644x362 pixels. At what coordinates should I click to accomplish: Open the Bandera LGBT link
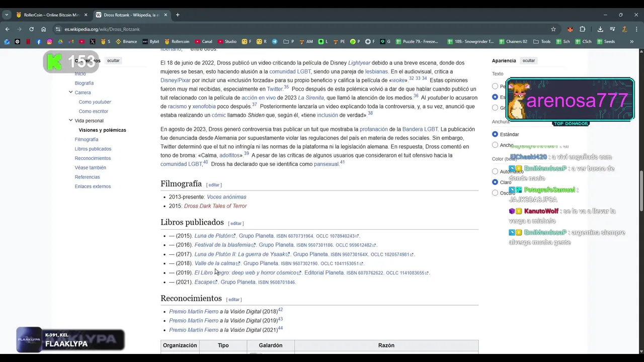(420, 129)
